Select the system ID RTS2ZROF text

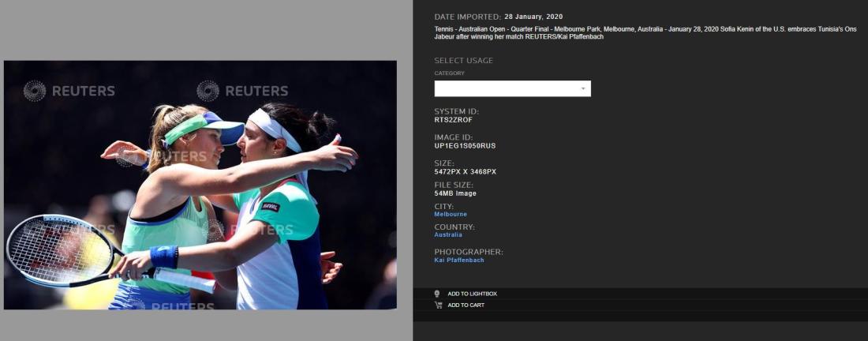pos(454,120)
